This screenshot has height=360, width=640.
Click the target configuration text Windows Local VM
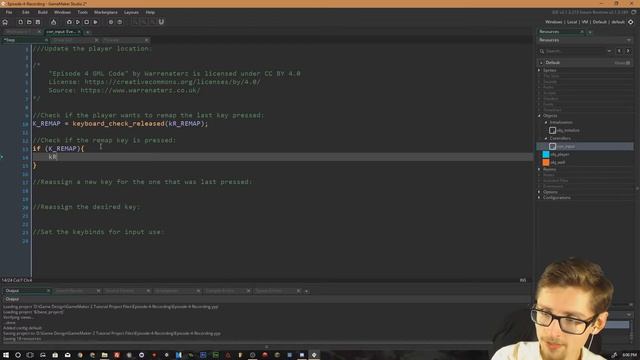[585, 22]
